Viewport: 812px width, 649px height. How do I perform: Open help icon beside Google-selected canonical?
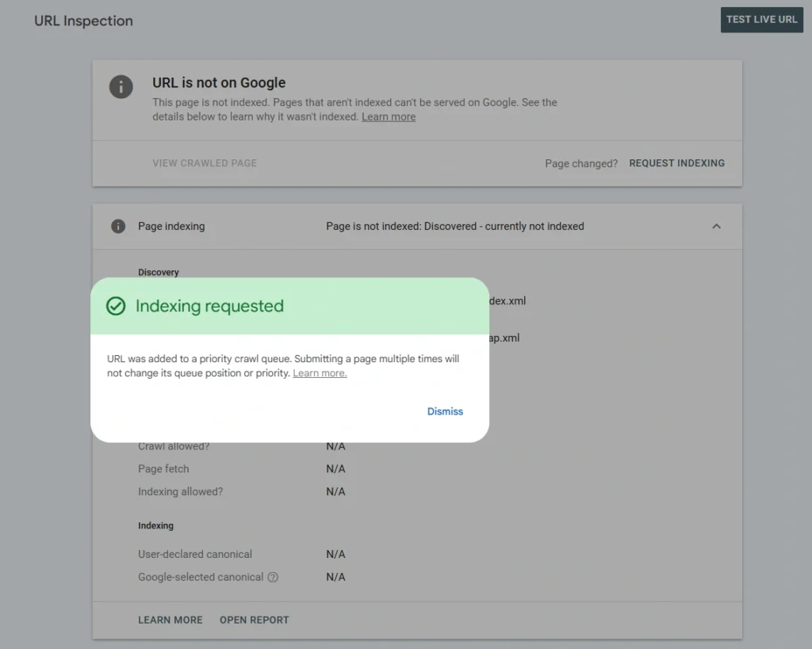pos(273,578)
